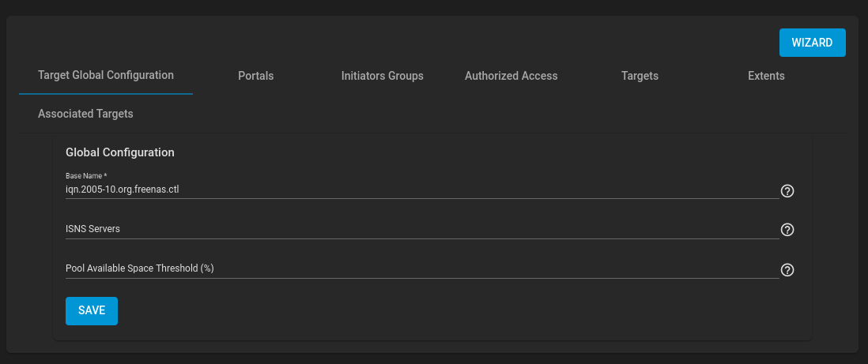Open help for the Base Name field
Viewport: 868px width, 364px height.
[787, 191]
